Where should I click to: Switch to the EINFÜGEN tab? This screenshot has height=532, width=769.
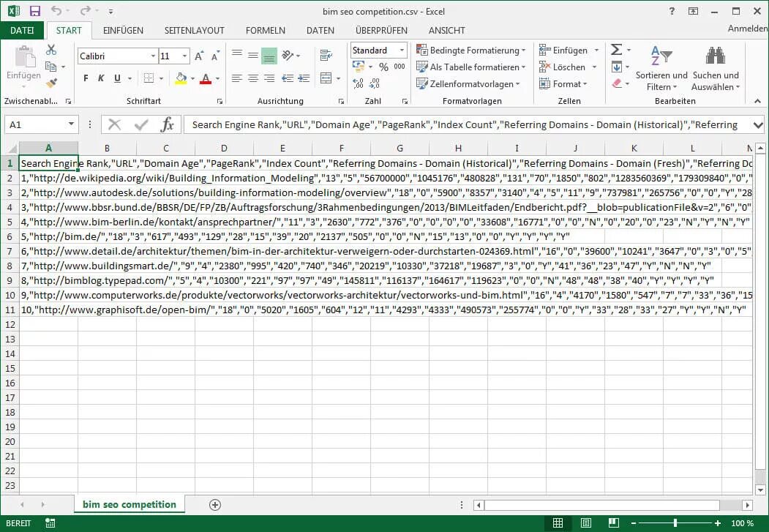(x=123, y=31)
